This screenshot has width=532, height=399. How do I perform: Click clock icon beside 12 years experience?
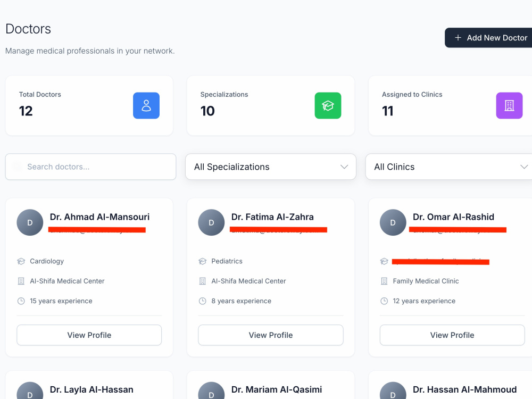pyautogui.click(x=384, y=301)
